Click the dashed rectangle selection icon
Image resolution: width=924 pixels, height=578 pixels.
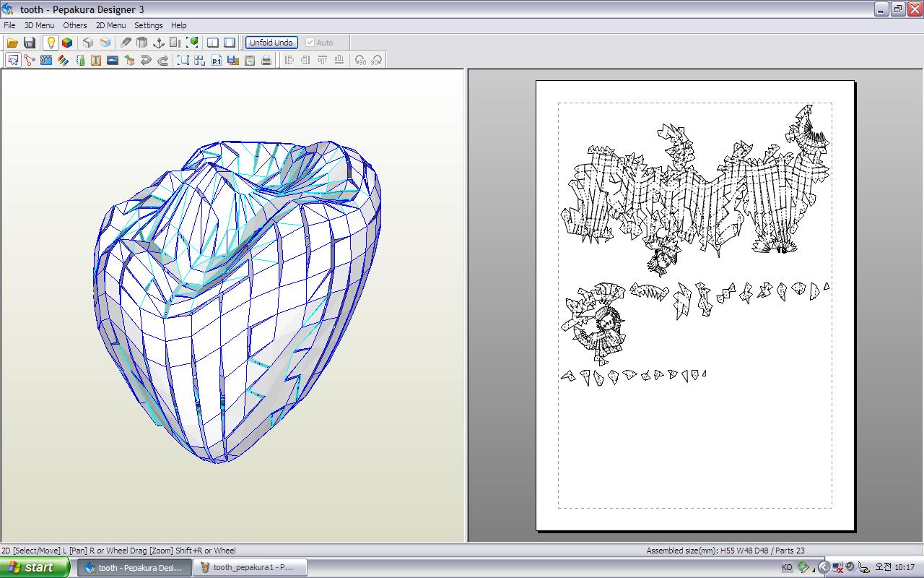click(x=183, y=61)
